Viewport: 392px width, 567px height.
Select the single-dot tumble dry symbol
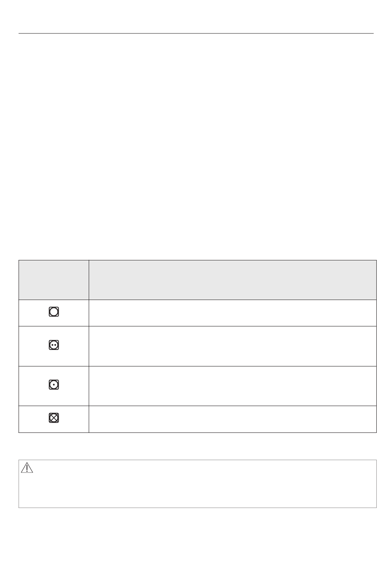(54, 385)
